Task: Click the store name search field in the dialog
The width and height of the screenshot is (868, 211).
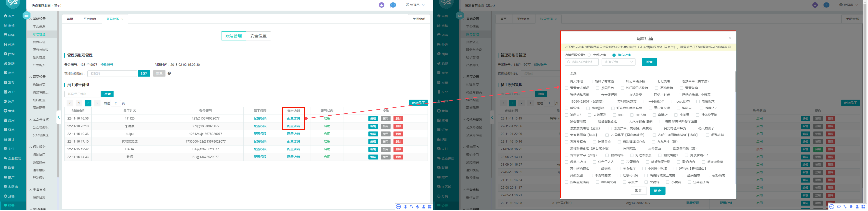Action: (582, 62)
